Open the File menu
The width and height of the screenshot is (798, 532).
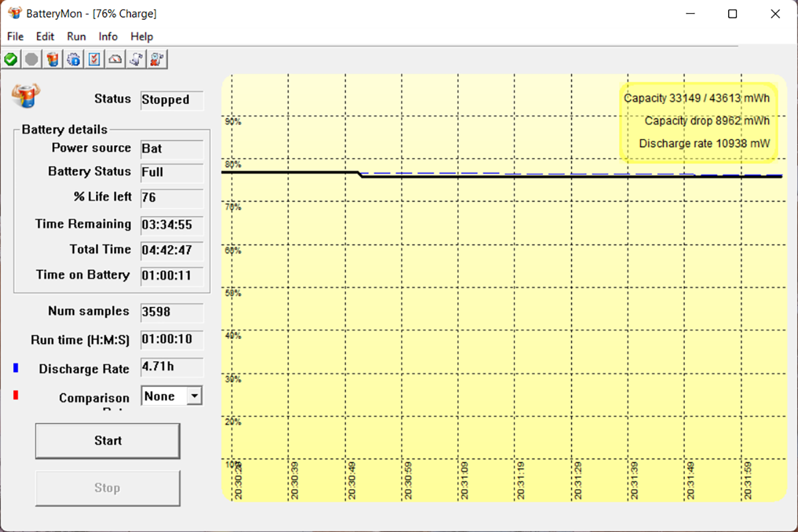point(15,37)
